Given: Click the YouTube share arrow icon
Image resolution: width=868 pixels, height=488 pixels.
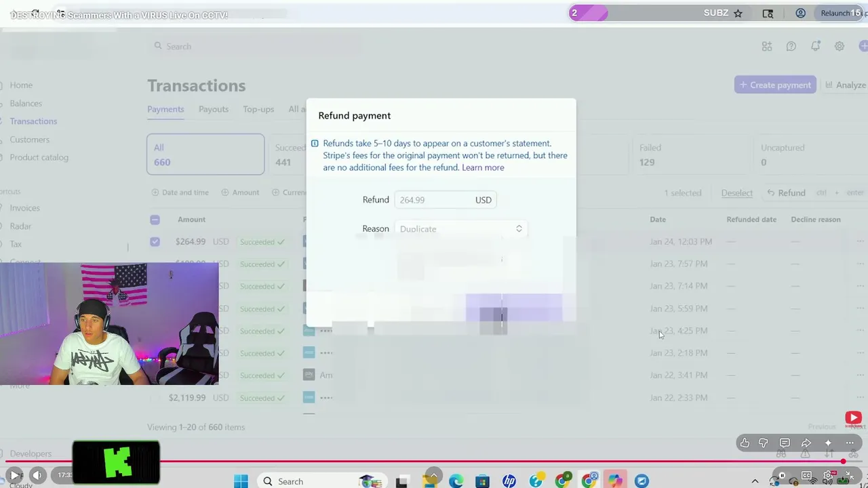Looking at the screenshot, I should tap(806, 443).
